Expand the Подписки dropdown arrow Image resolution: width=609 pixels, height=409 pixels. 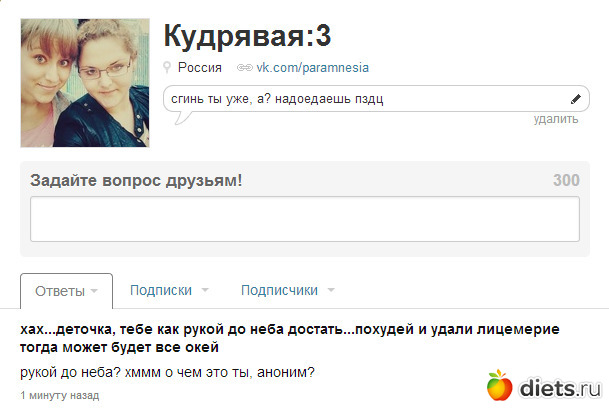coord(205,289)
